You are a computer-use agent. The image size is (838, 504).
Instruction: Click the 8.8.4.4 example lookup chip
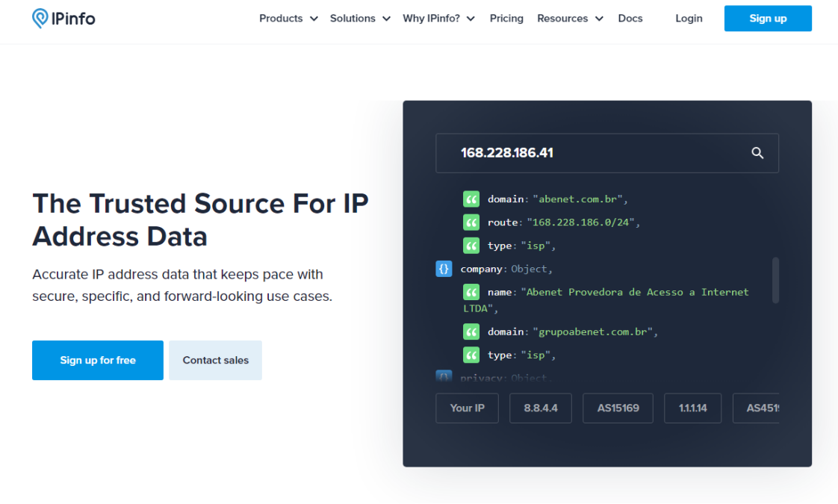coord(540,408)
